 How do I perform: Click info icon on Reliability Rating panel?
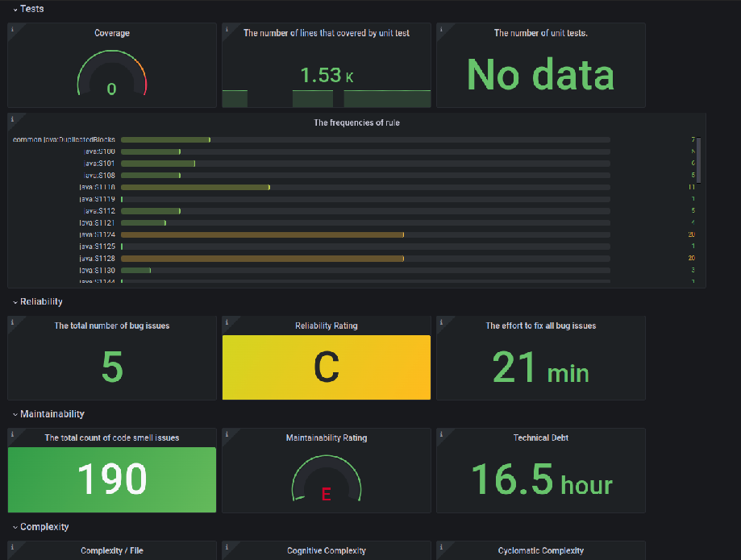[227, 322]
